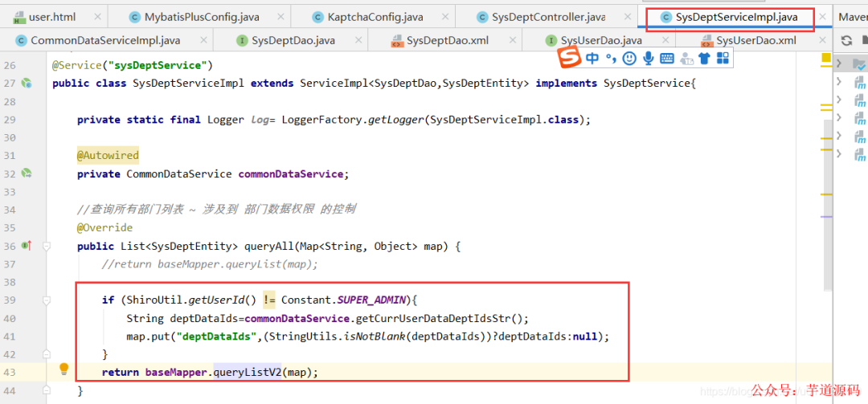Image resolution: width=868 pixels, height=404 pixels.
Task: Click line number 43 in the gutter
Action: pos(10,373)
